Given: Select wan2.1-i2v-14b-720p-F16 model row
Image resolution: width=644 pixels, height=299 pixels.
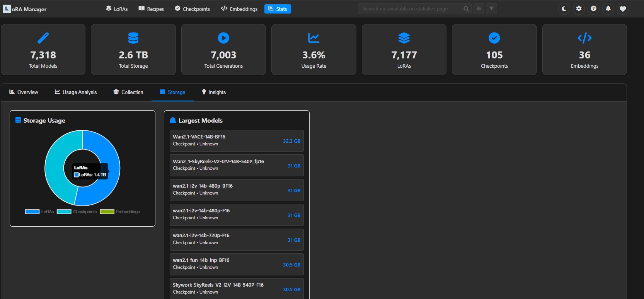Looking at the screenshot, I should tap(237, 240).
